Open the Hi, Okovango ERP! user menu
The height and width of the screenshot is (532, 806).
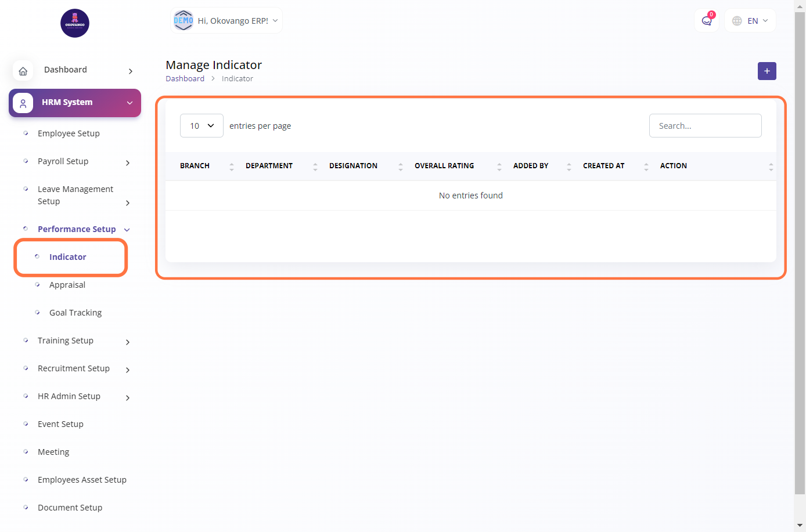(x=226, y=21)
